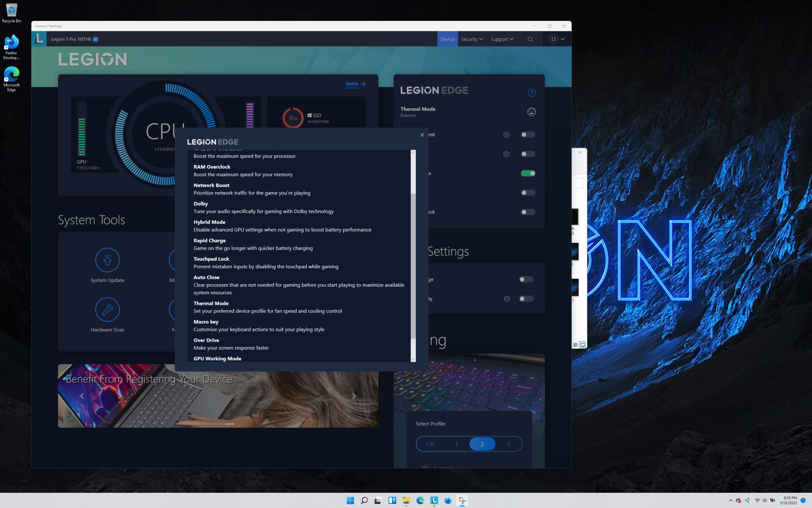812x508 pixels.
Task: Open the search magnifier in header
Action: pyautogui.click(x=530, y=39)
